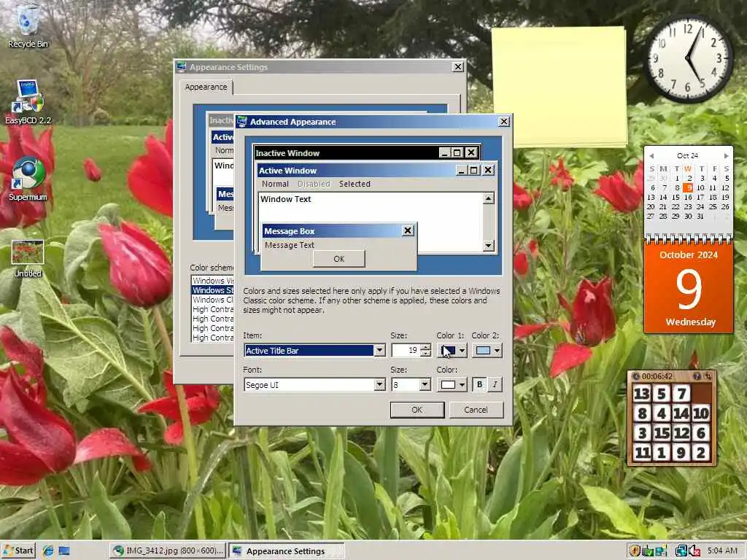Screen dimensions: 747x560
Task: Toggle the Bold font button
Action: pyautogui.click(x=479, y=385)
